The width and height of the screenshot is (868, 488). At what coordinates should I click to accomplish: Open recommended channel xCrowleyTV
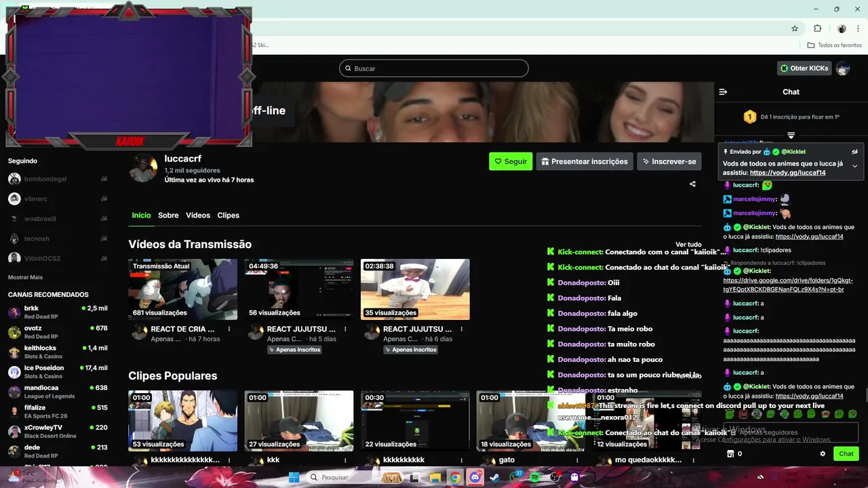(58, 432)
